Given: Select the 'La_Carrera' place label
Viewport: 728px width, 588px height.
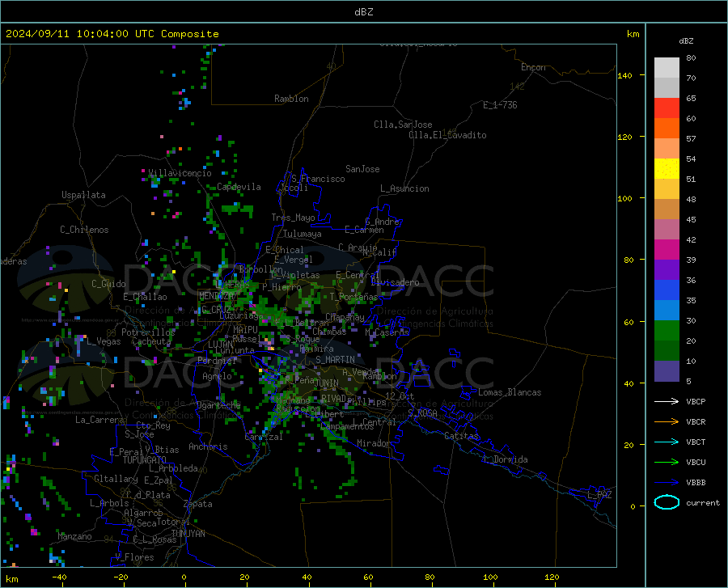Looking at the screenshot, I should click(99, 420).
